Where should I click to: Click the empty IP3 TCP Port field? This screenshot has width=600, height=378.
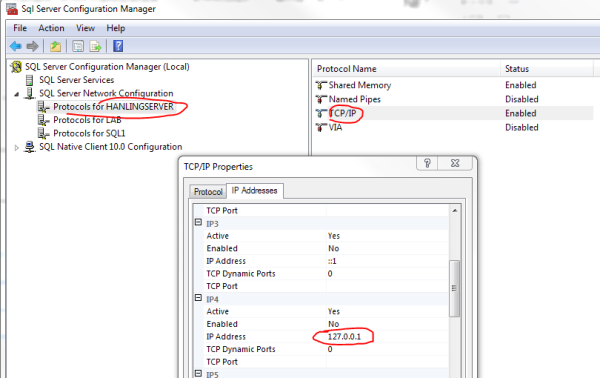pyautogui.click(x=387, y=286)
